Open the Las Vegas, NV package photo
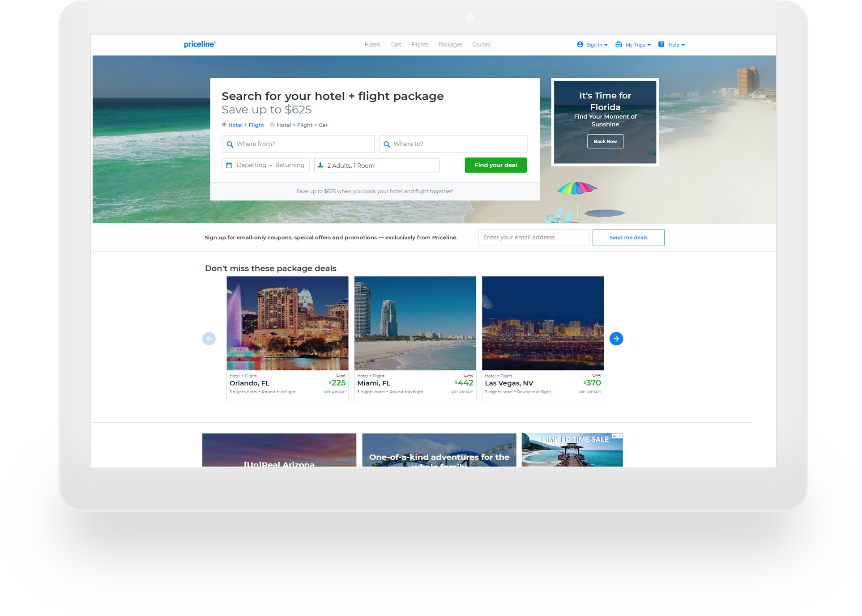Viewport: 862px width, 616px height. coord(543,323)
